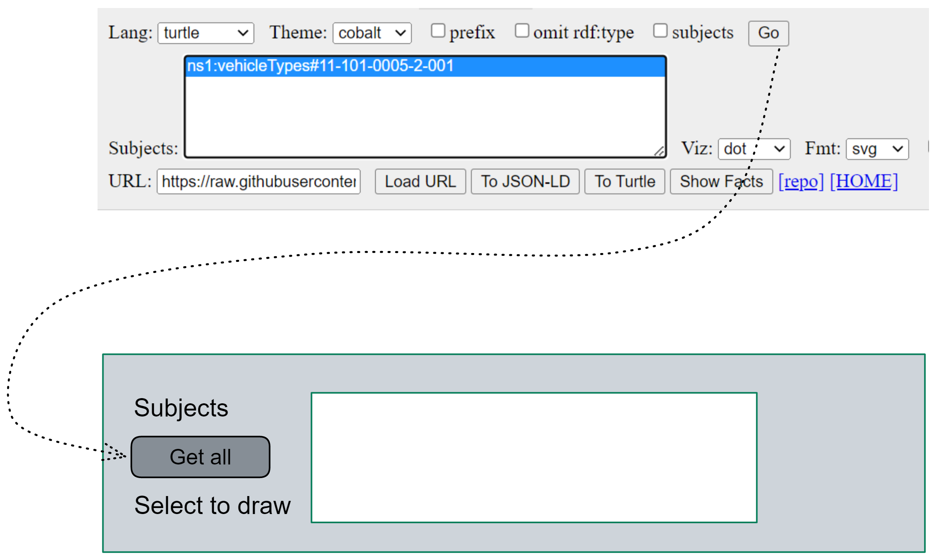Convert data using To Turtle button
Viewport: 937px width, 560px height.
[x=624, y=181]
